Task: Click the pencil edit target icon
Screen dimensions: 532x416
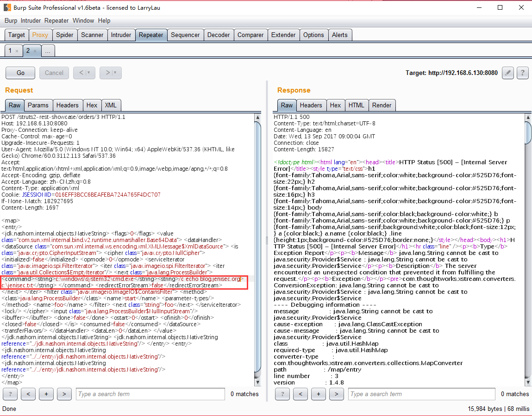Action: point(508,73)
